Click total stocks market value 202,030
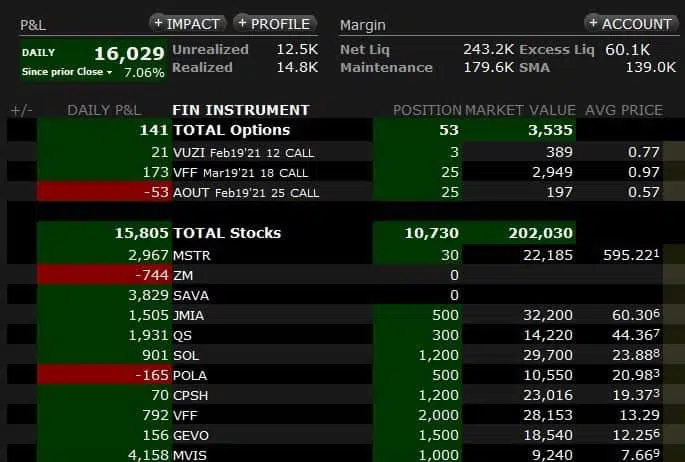The width and height of the screenshot is (685, 462). coord(540,233)
